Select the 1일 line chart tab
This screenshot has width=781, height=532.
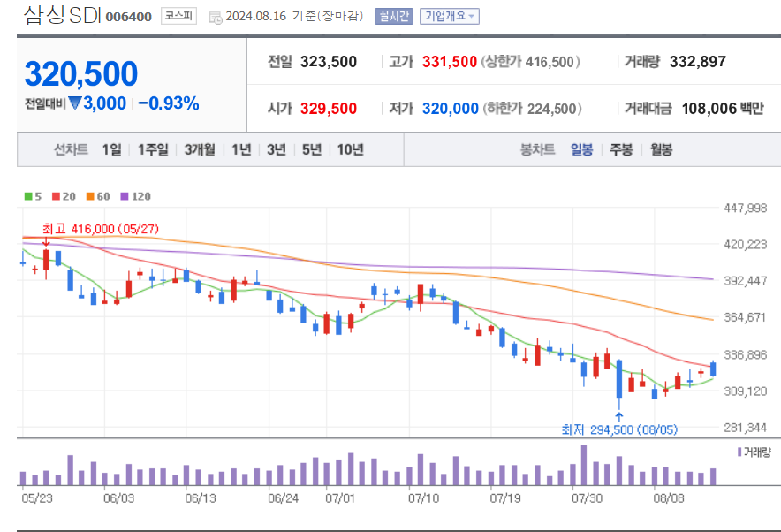tap(111, 149)
